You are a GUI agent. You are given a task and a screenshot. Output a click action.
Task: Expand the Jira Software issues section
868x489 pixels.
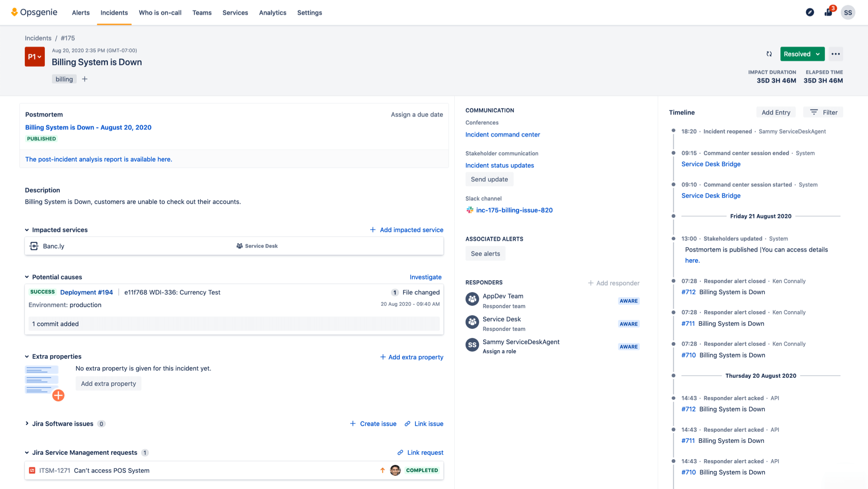tap(27, 423)
